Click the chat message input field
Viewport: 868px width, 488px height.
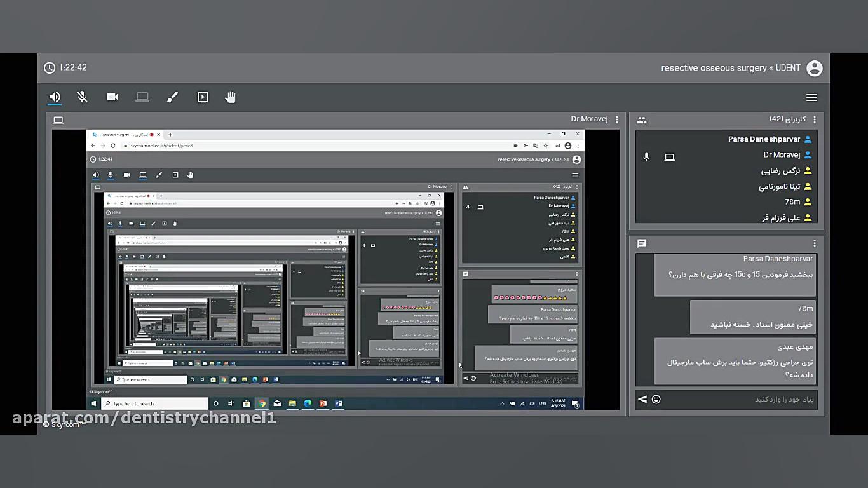737,399
